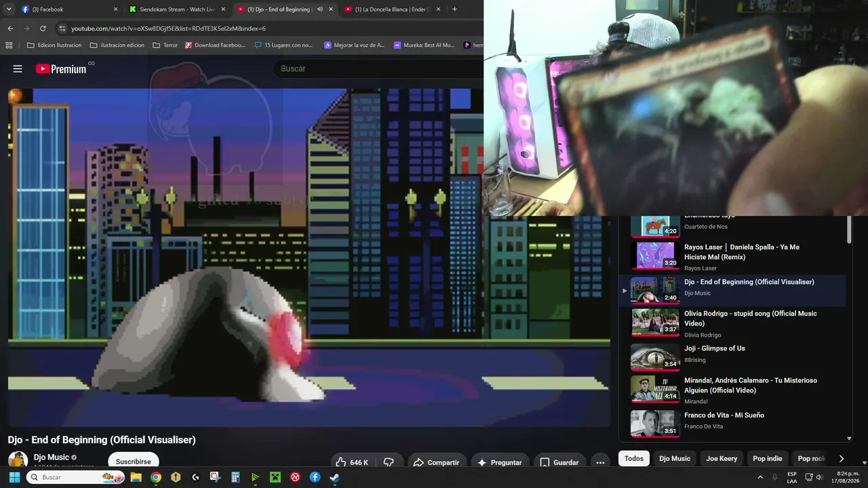
Task: Open Google Chrome from taskbar
Action: point(156,477)
